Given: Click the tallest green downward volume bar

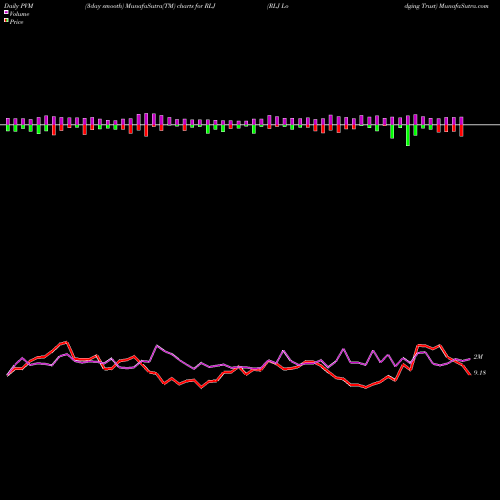Looking at the screenshot, I should pos(408,135).
